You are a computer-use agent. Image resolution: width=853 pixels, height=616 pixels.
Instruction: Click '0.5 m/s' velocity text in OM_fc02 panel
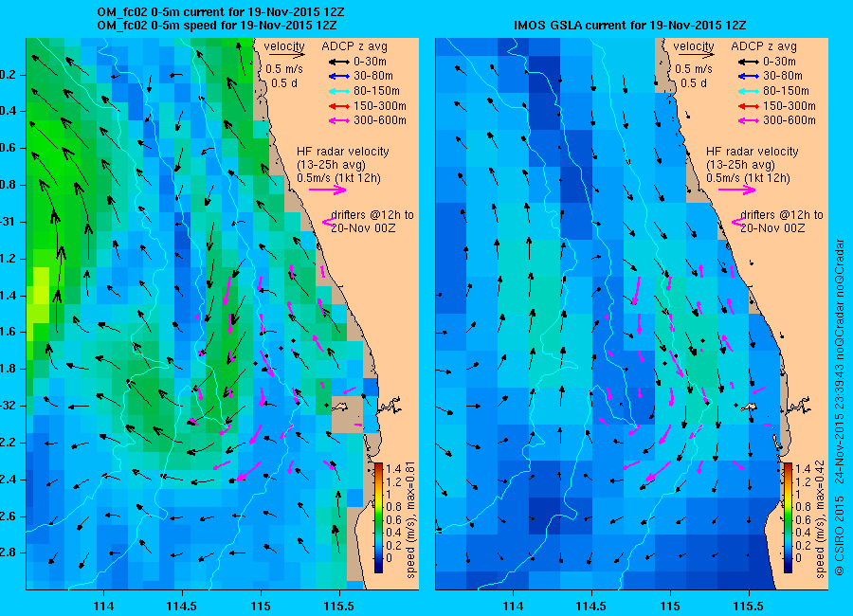284,69
